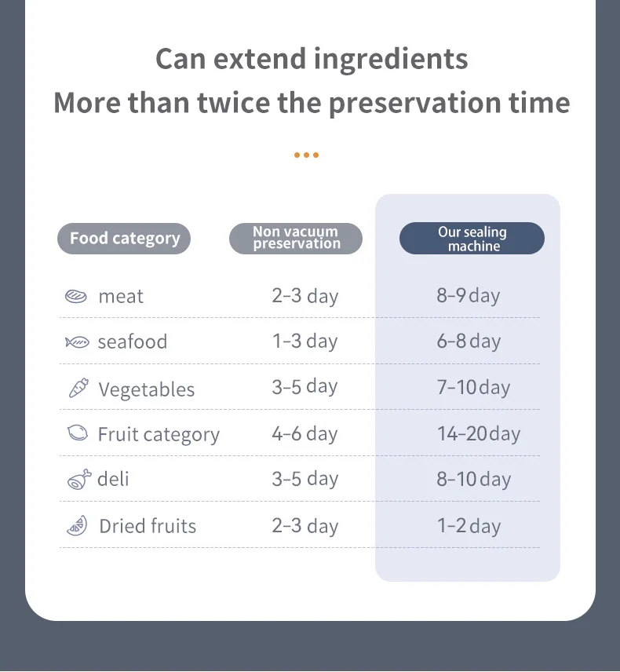
Task: Click the Fruit category lemon icon
Action: coord(78,433)
